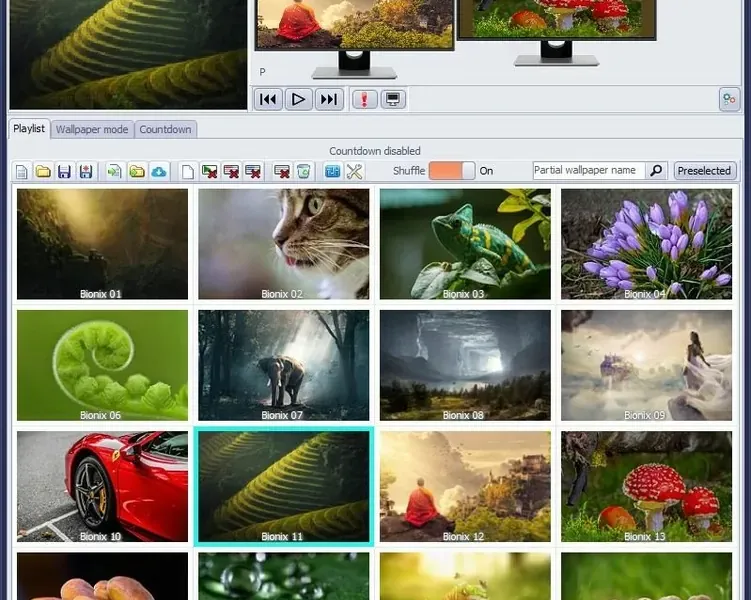Click the red exclamation mark icon
Viewport: 751px width, 600px height.
click(x=364, y=99)
